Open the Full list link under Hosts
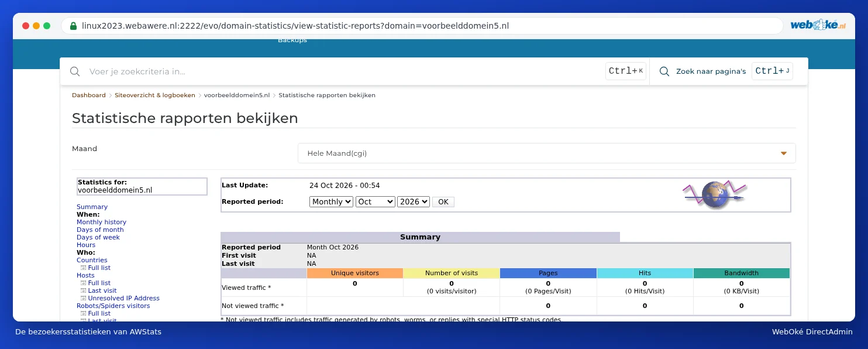 (x=99, y=283)
